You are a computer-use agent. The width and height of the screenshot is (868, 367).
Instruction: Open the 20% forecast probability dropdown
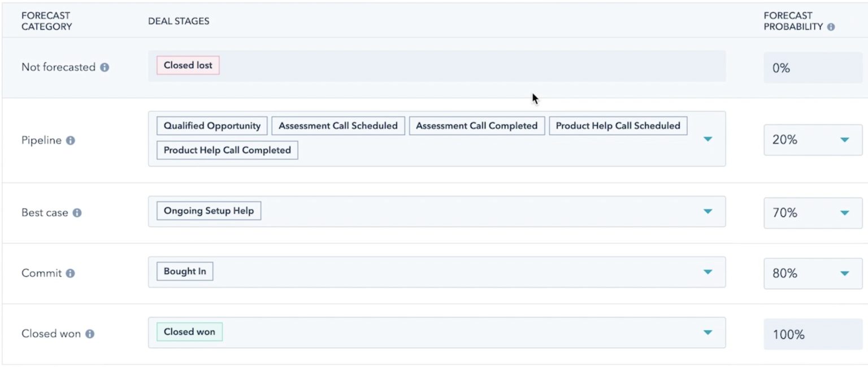(x=845, y=139)
